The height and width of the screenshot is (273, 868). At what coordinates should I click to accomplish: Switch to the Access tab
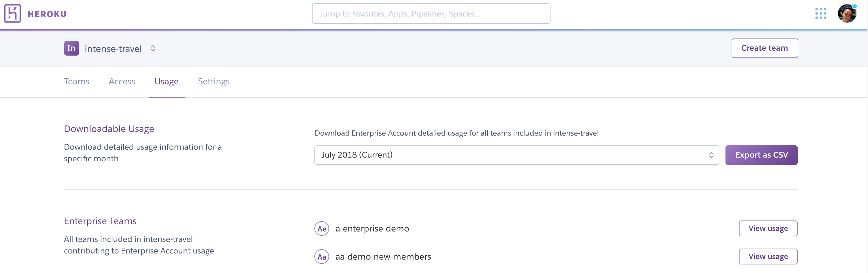point(122,82)
